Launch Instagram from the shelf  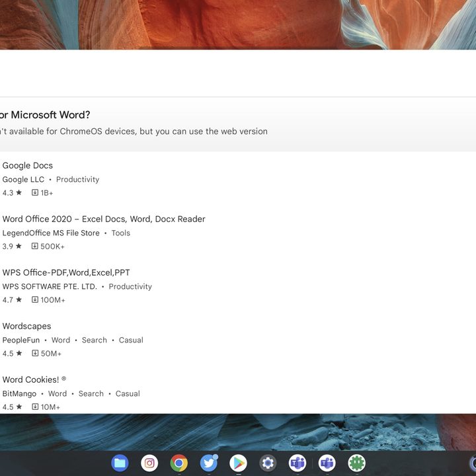(149, 463)
